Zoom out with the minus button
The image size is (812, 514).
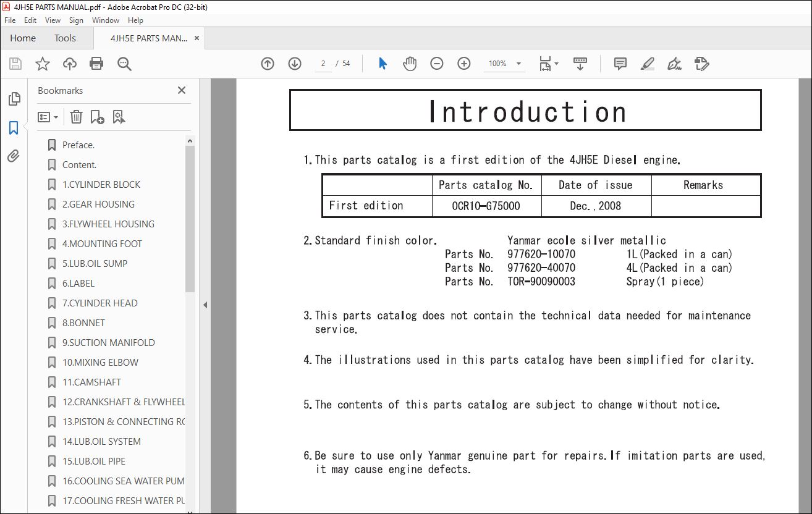(x=437, y=64)
